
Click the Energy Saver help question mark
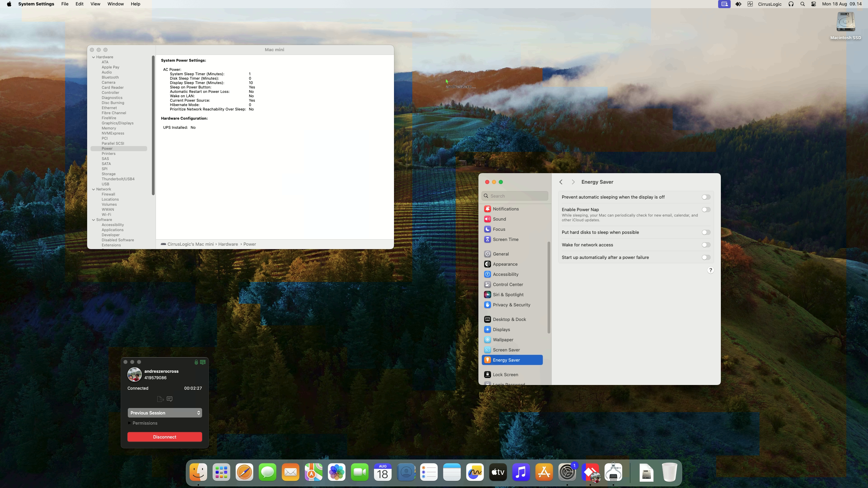coord(710,270)
